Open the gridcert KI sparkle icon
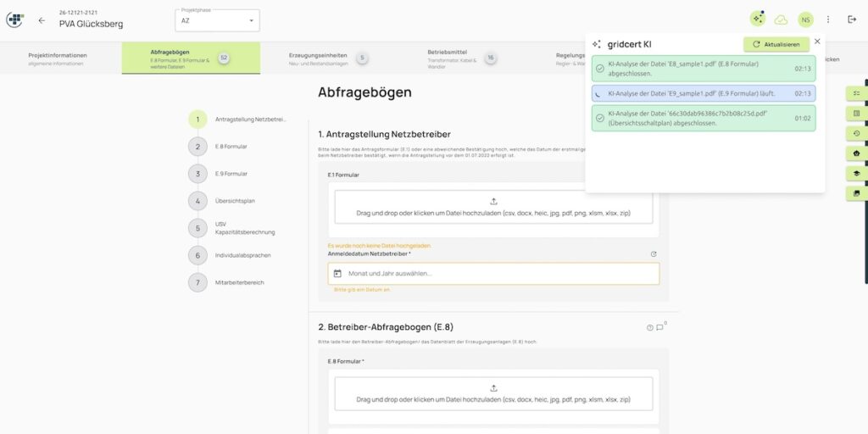This screenshot has height=434, width=868. point(758,19)
